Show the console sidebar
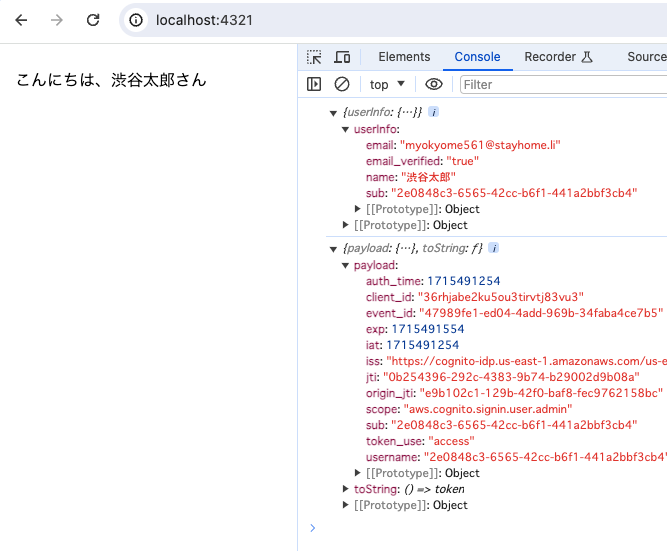Viewport: 667px width, 551px height. tap(314, 84)
